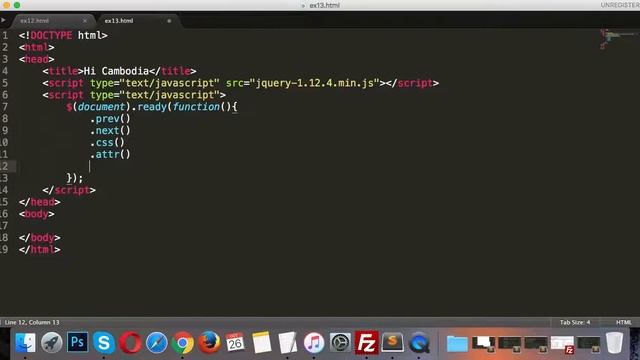Select the ex13.html tab
This screenshot has height=360, width=640.
pos(119,21)
